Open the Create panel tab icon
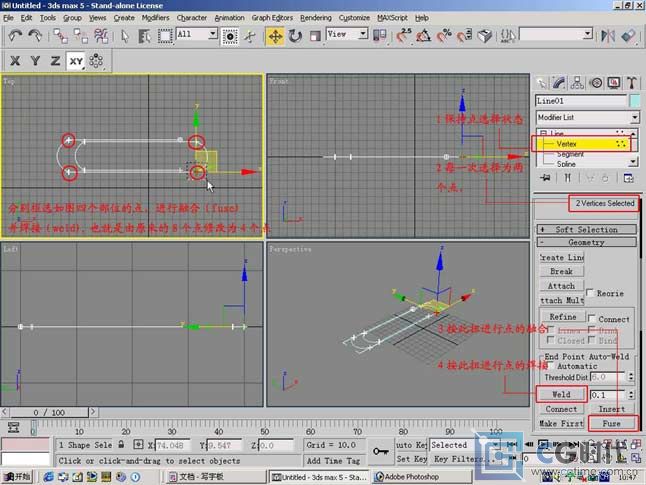646x485 pixels. (x=542, y=83)
